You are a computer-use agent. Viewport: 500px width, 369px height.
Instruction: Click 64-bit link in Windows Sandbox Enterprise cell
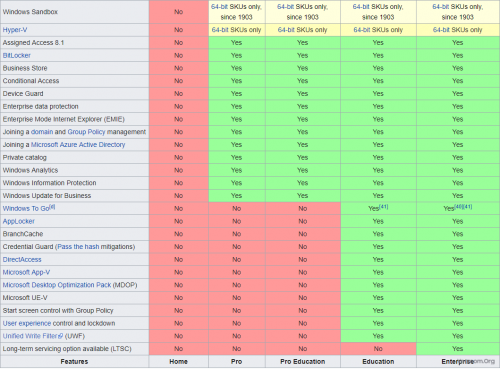click(441, 7)
